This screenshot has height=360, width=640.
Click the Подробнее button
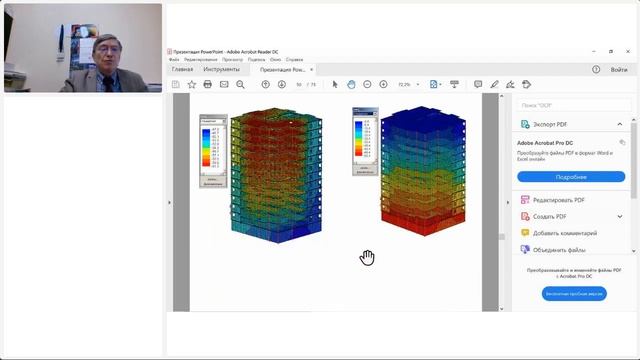point(571,177)
